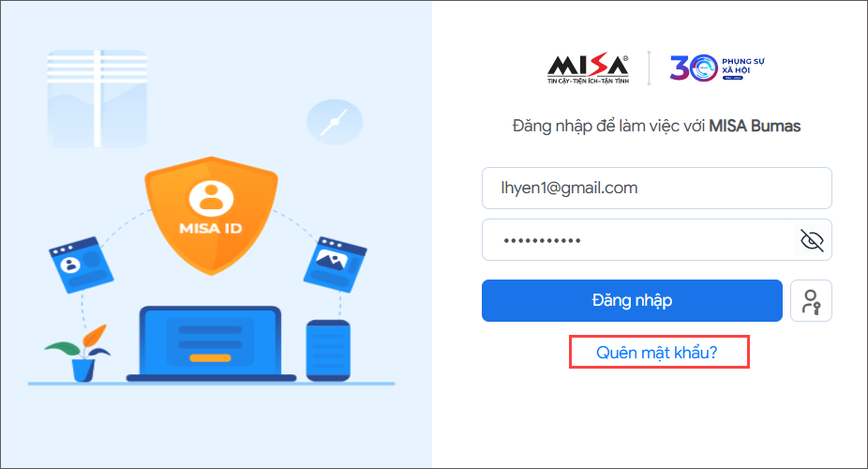Click the potted plant illustration

pos(81,354)
